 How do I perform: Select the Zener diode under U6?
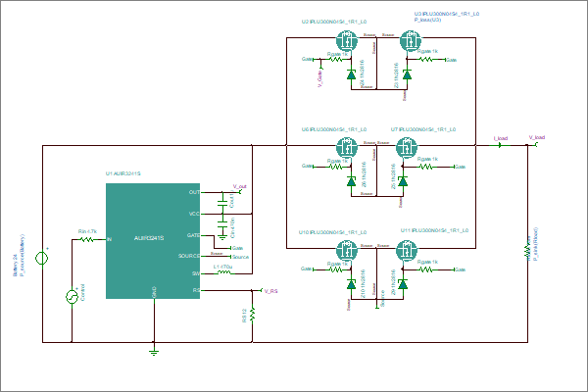[x=352, y=181]
